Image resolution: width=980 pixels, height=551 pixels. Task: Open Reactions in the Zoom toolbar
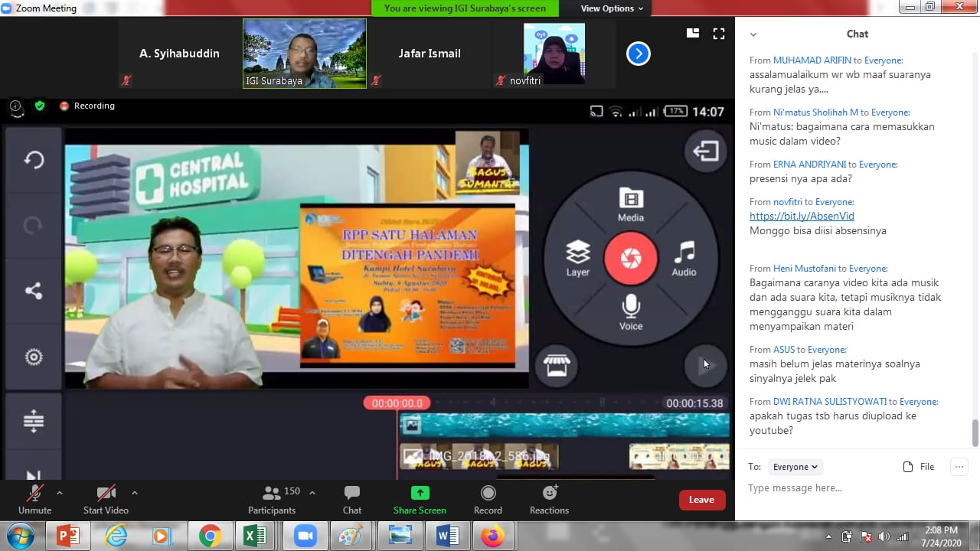[549, 499]
